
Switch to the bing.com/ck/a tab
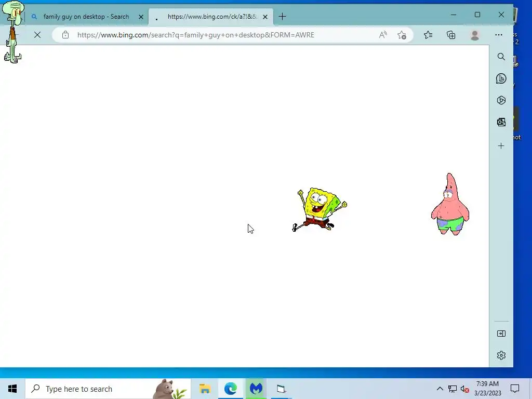(x=210, y=17)
